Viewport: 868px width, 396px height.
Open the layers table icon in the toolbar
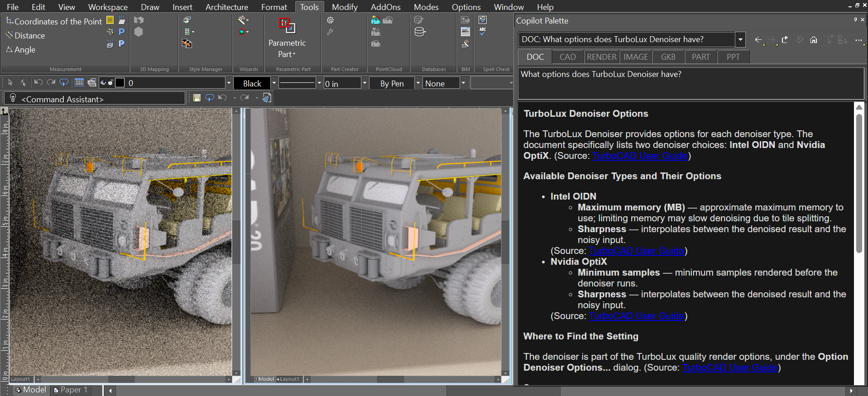click(79, 83)
